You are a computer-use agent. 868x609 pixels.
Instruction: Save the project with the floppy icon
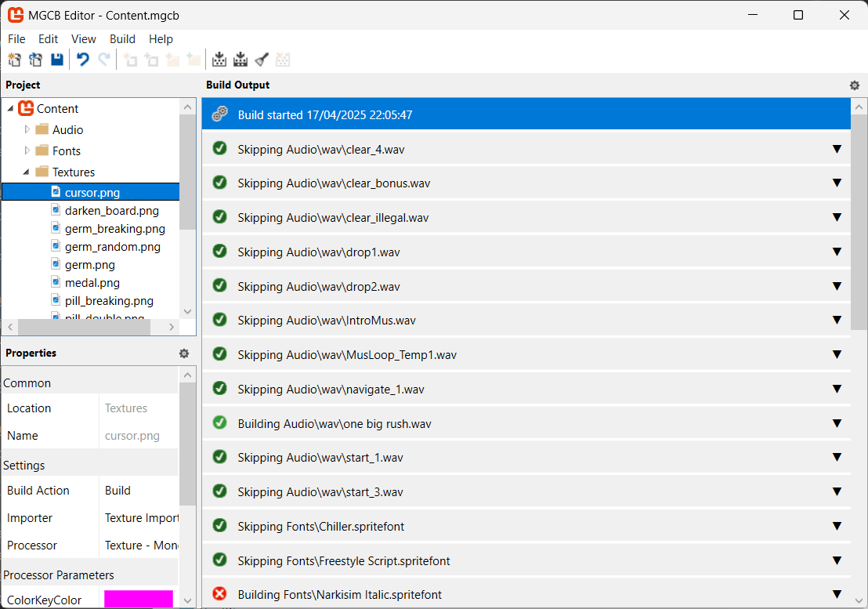(x=57, y=60)
